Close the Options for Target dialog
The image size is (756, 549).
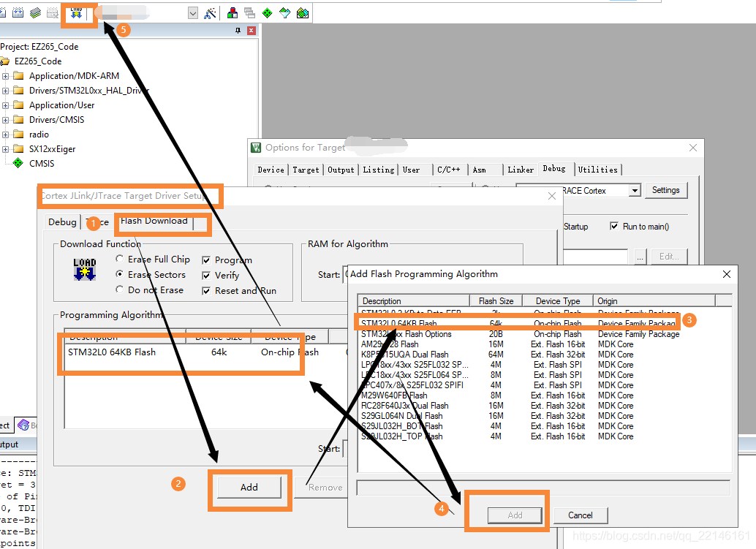coord(693,148)
